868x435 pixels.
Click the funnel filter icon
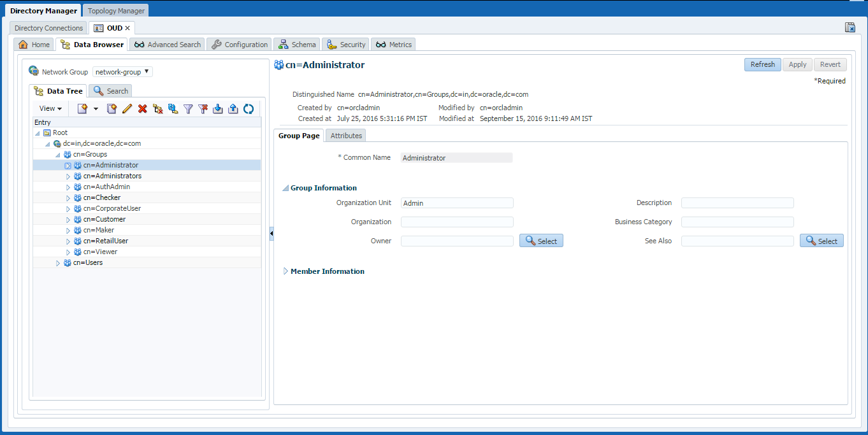point(188,109)
